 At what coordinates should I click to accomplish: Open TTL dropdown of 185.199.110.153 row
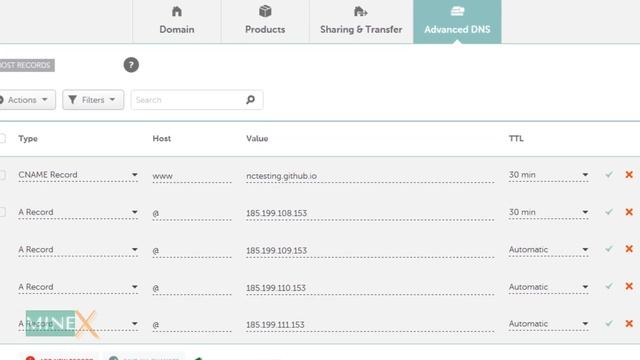[548, 287]
